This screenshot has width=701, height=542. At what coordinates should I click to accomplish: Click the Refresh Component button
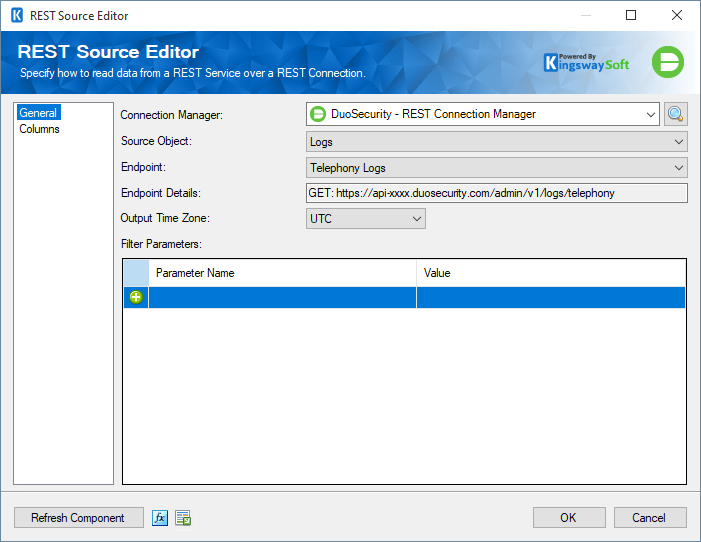(79, 518)
